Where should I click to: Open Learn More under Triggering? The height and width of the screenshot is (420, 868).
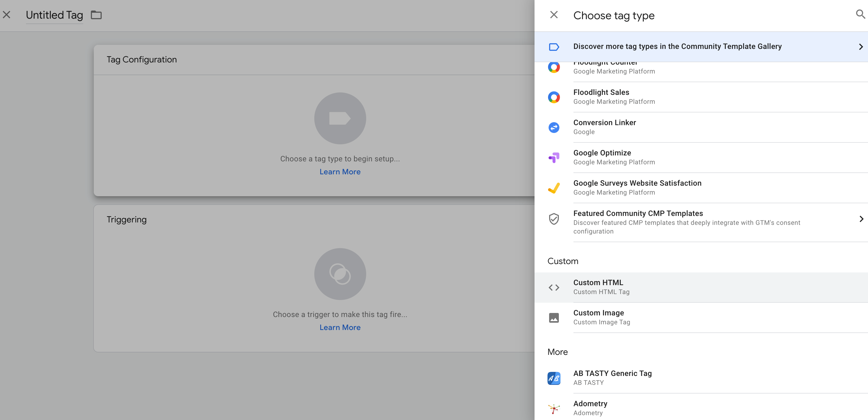click(340, 328)
